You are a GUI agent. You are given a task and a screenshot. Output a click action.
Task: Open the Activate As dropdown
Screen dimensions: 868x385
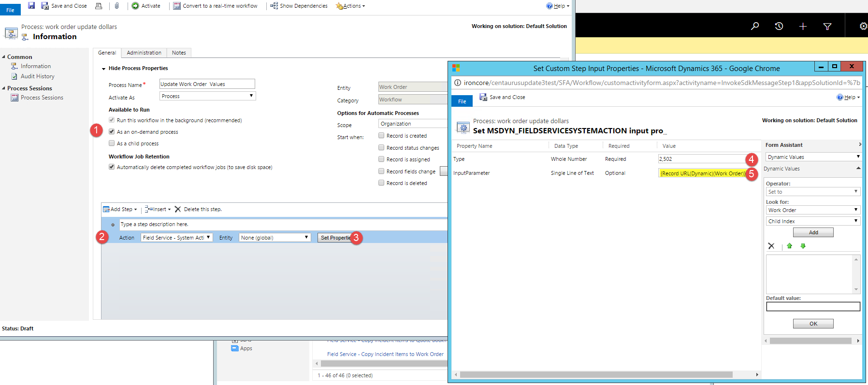coord(207,96)
